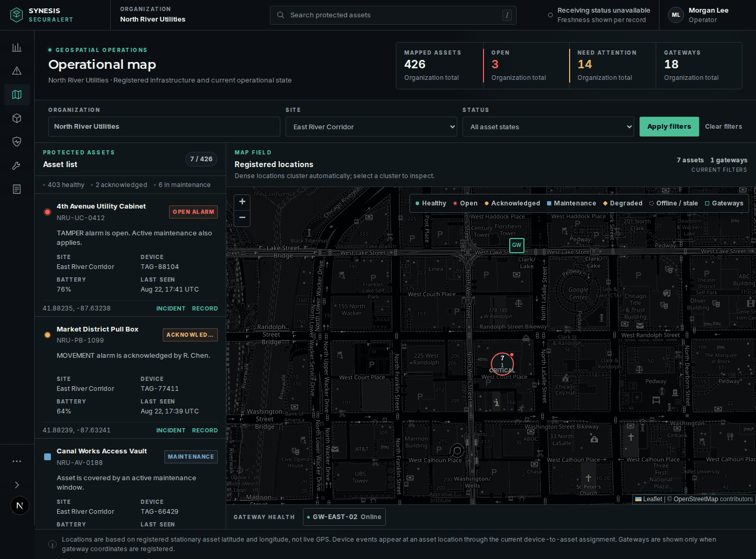Open the dashboard bar chart sidebar icon
Image resolution: width=756 pixels, height=559 pixels.
coord(17,47)
